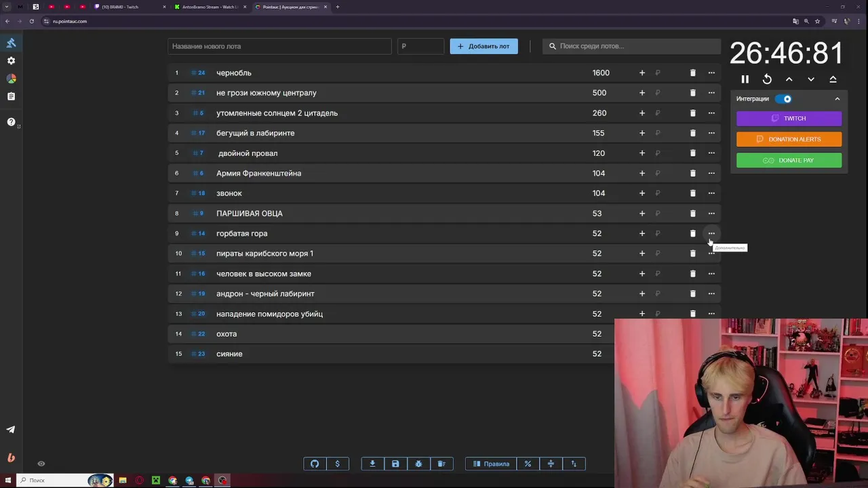Collapse the Интеграции panel
The image size is (868, 488).
(837, 99)
